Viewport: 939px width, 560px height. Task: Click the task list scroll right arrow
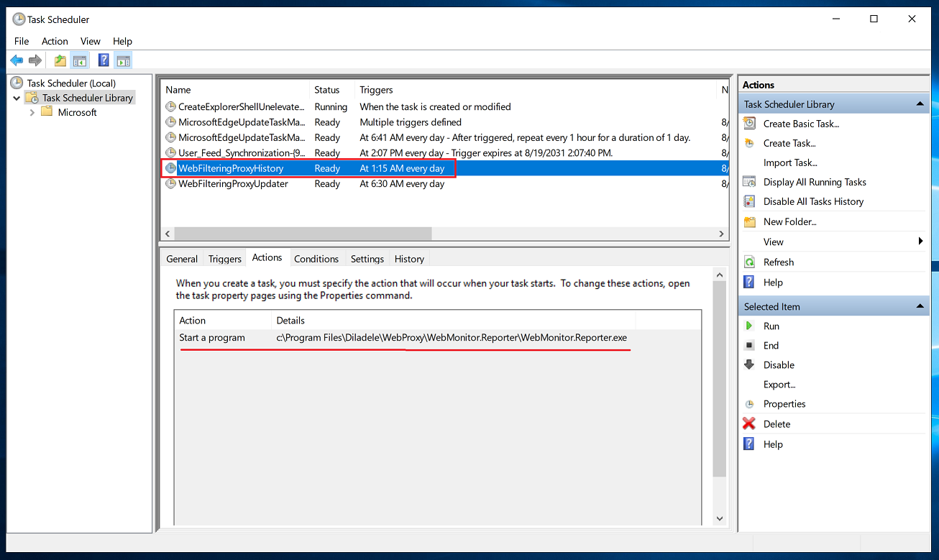722,234
